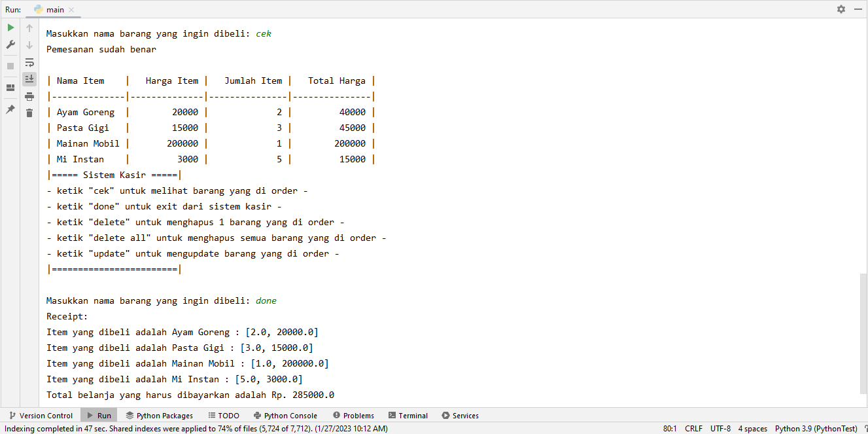Screen dimensions: 868x434
Task: Toggle scroll to end of output
Action: point(29,79)
